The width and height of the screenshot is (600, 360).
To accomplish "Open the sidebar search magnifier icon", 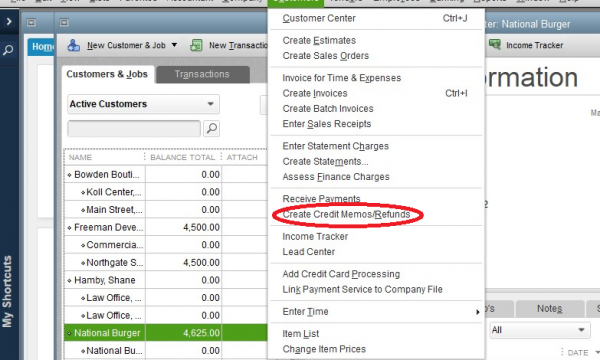I will 8,50.
